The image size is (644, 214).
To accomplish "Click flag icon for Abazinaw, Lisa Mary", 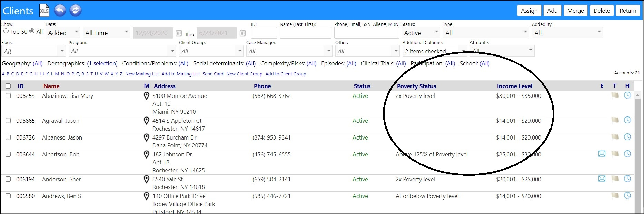I will tap(615, 95).
